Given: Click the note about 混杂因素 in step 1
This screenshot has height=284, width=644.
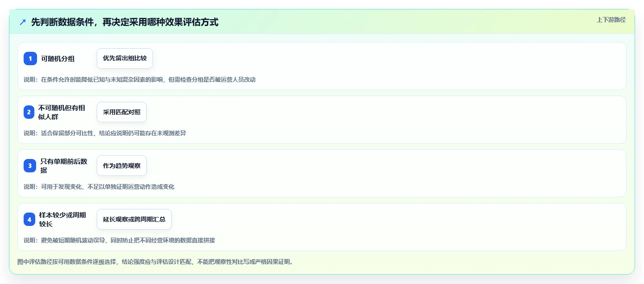Looking at the screenshot, I should point(140,79).
